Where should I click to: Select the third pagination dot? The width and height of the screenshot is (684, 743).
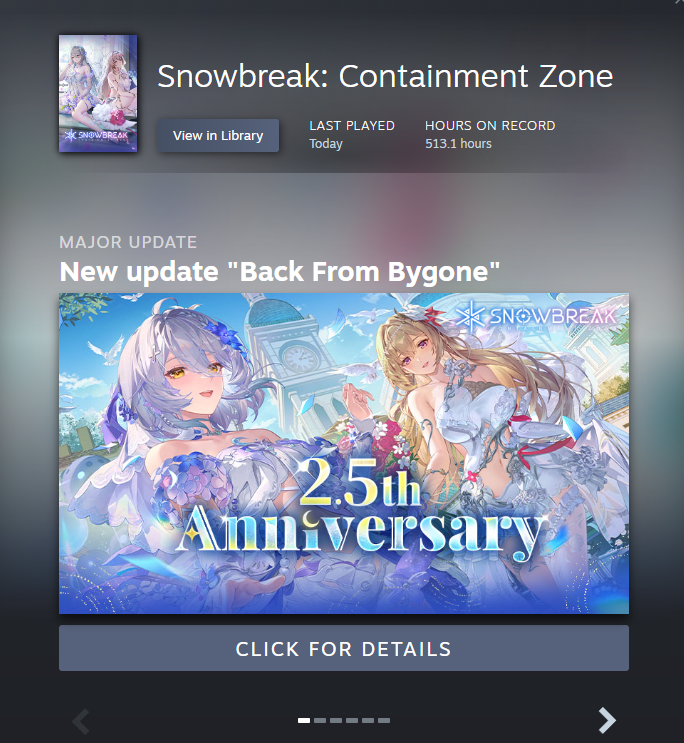pyautogui.click(x=336, y=720)
